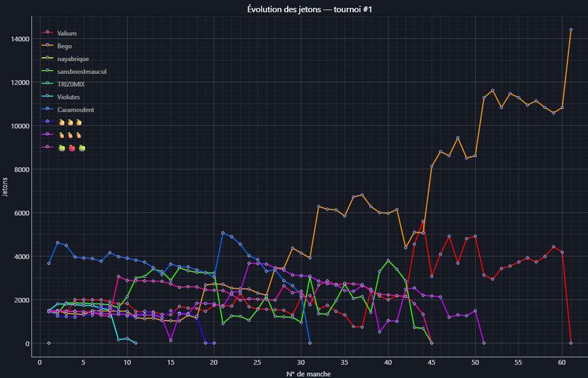Toggle the three-peaches legend entry with blue line
The width and height of the screenshot is (588, 378).
click(62, 122)
